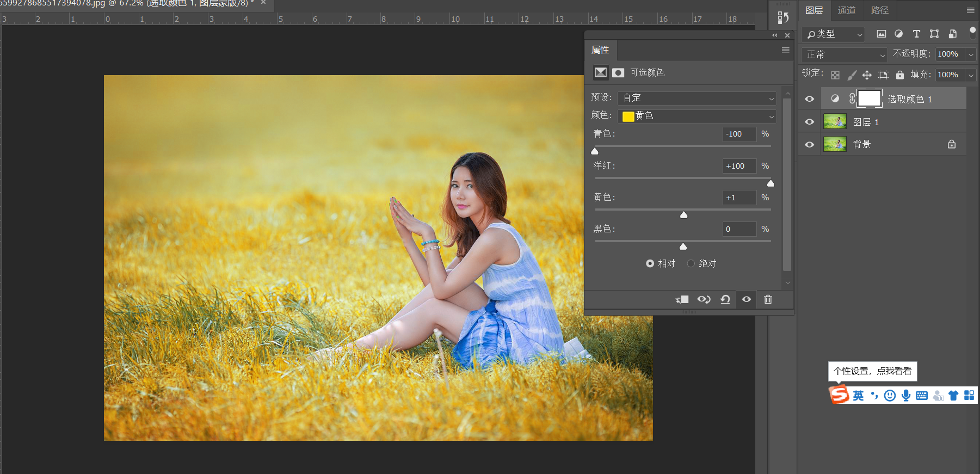The height and width of the screenshot is (474, 980).
Task: Filter layers by text type icon
Action: (916, 34)
